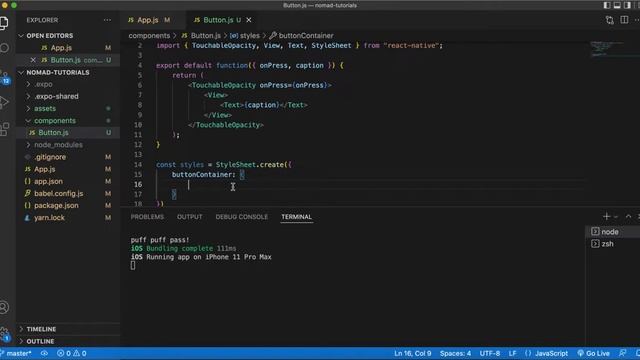Click the master branch in status bar

tap(16, 353)
